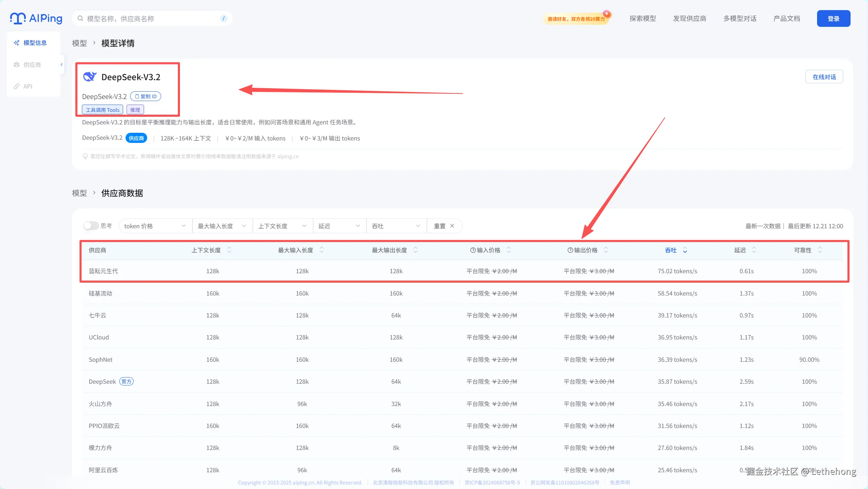Click the DeepSeek whale logo icon
Viewport: 868px width, 489px height.
pos(90,77)
